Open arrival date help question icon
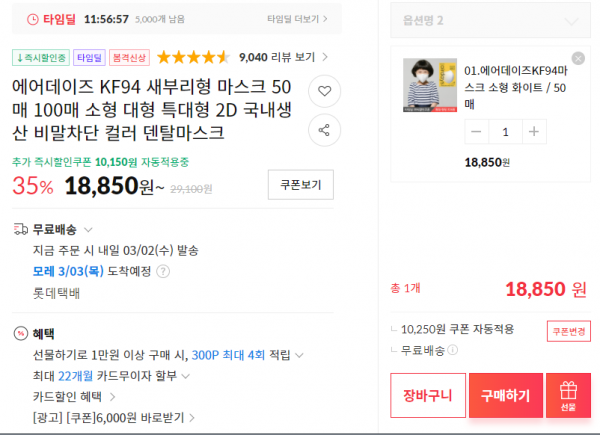 [x=163, y=271]
